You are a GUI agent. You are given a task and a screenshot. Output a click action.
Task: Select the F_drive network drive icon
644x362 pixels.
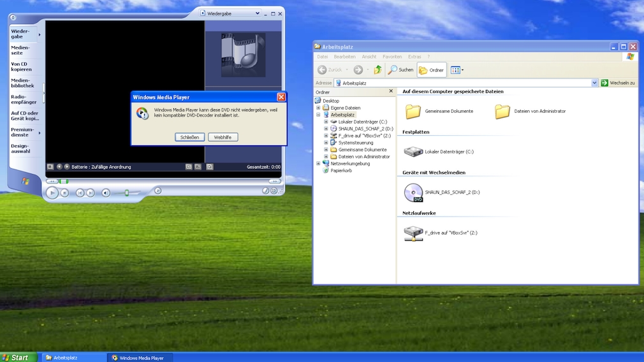(x=414, y=233)
